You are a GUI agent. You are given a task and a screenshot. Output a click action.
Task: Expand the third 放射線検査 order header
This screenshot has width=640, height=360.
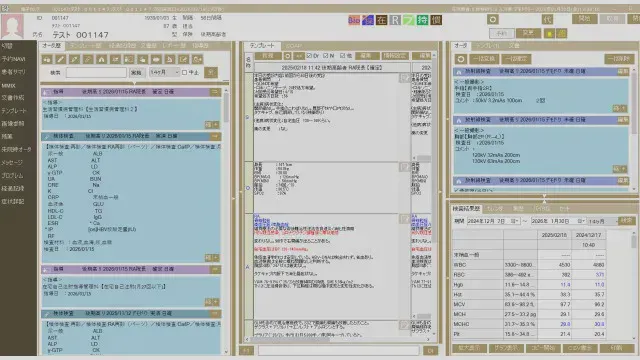tap(540, 180)
